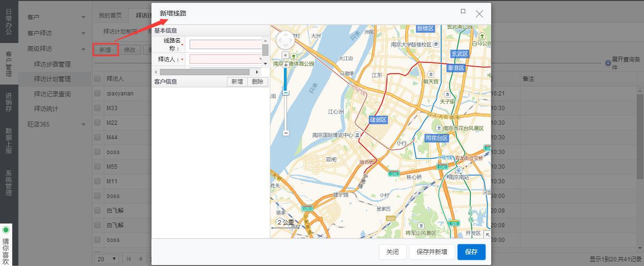This screenshot has width=644, height=266.
Task: Click the map zoom level slider handle
Action: click(x=285, y=93)
